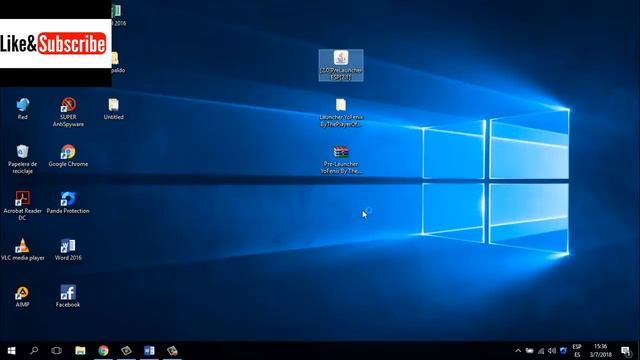Switch to Chrome in the taskbar
The image size is (640, 360).
pos(103,351)
